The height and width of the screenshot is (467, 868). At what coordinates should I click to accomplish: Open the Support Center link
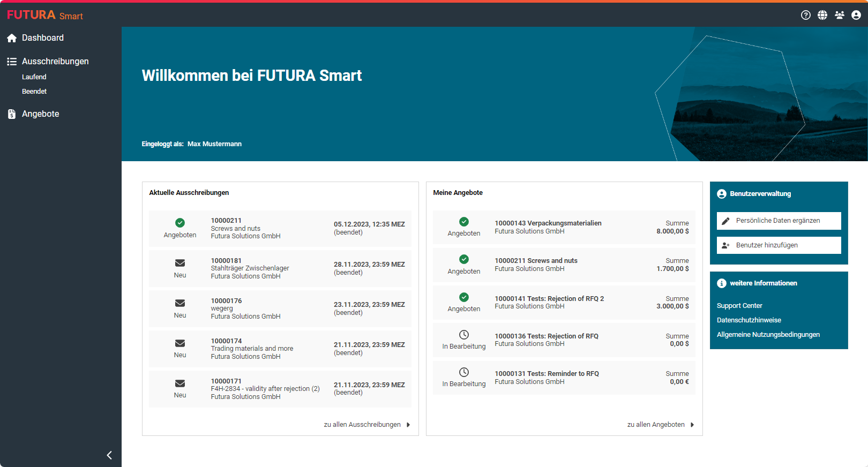[739, 306]
